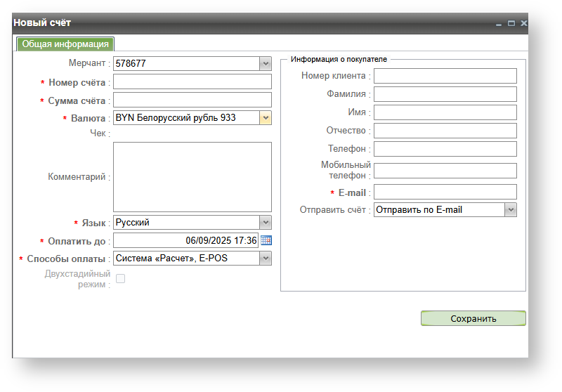Focus the Номер счёта input field
Image resolution: width=562 pixels, height=392 pixels.
[x=192, y=82]
